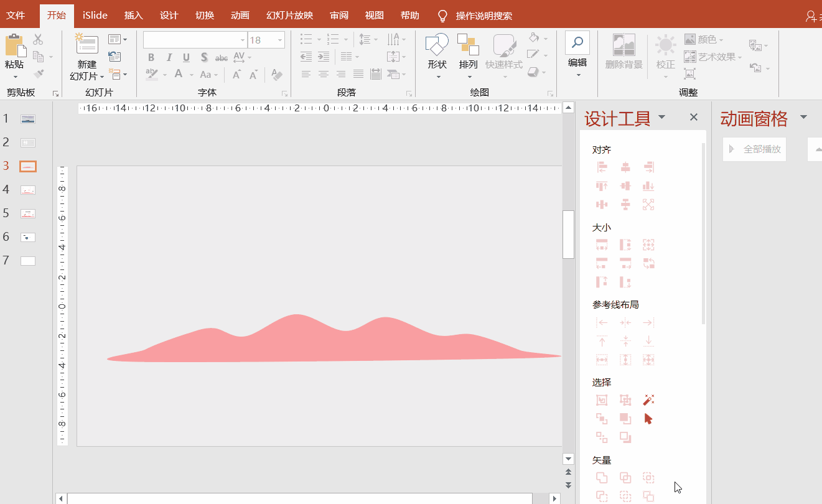
Task: Open the slide Layout dropdown
Action: click(118, 39)
